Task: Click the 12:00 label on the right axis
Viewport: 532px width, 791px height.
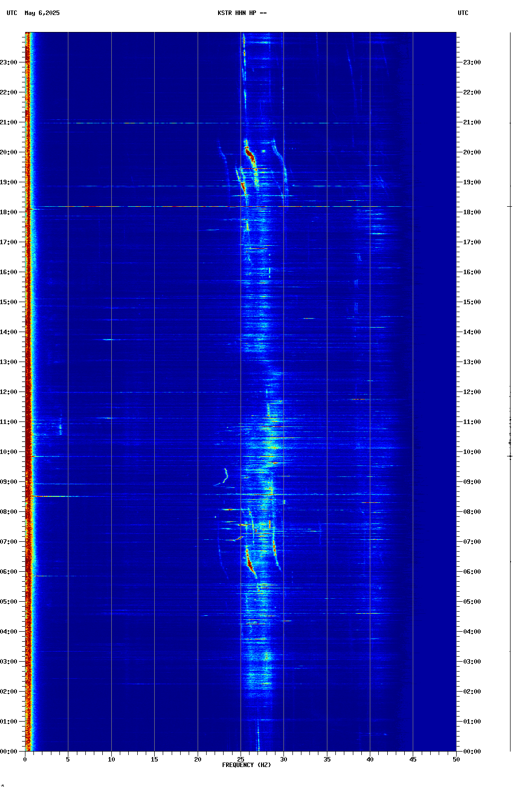Action: tap(472, 392)
